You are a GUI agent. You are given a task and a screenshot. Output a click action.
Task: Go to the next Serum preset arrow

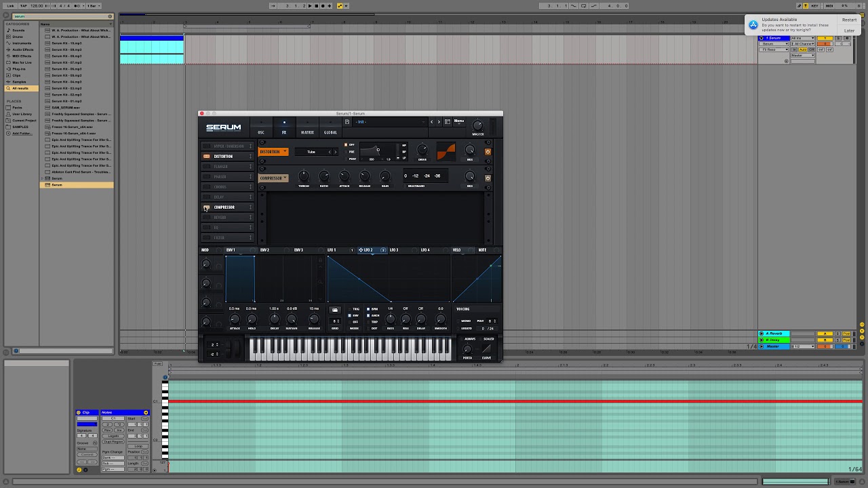pos(439,122)
